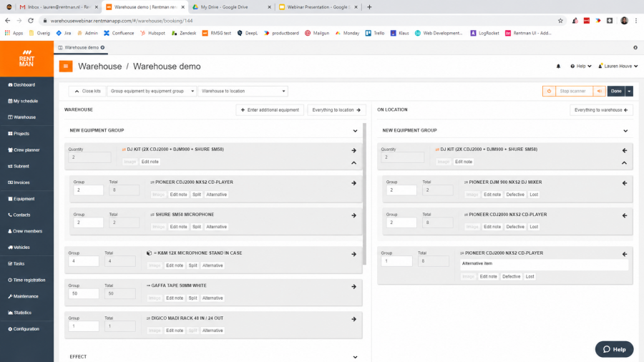Open the Warehouse to location dropdown
Screen dimensions: 644x362
click(243, 91)
